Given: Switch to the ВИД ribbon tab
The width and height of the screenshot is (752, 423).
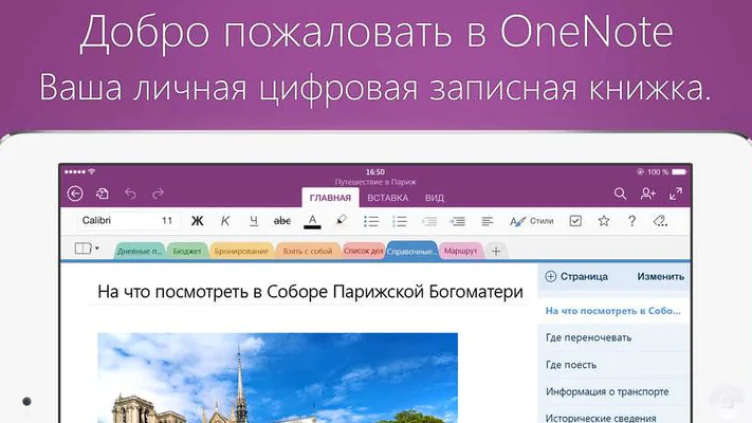Looking at the screenshot, I should click(x=435, y=198).
